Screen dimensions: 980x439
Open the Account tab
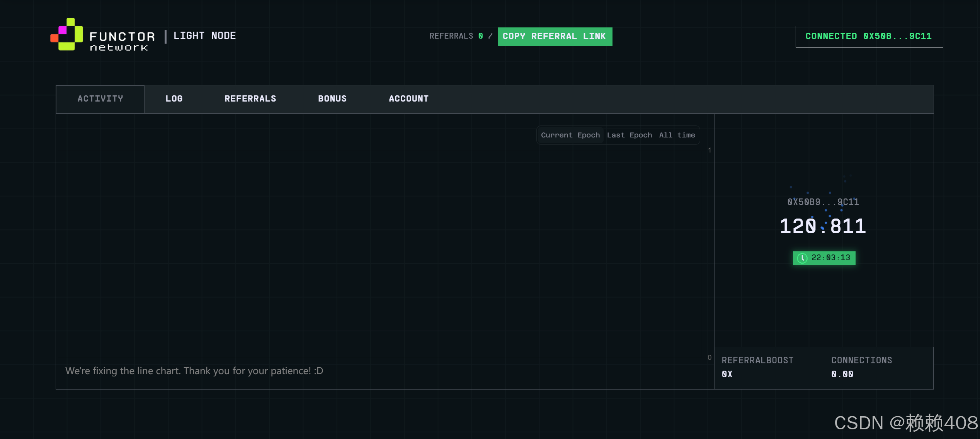pyautogui.click(x=408, y=99)
